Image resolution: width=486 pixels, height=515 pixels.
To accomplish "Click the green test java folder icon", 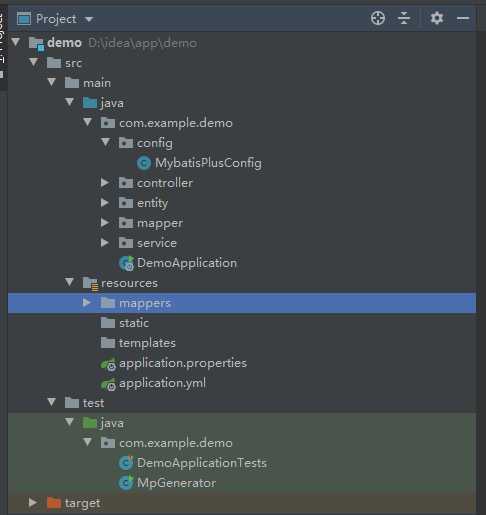I will [90, 423].
